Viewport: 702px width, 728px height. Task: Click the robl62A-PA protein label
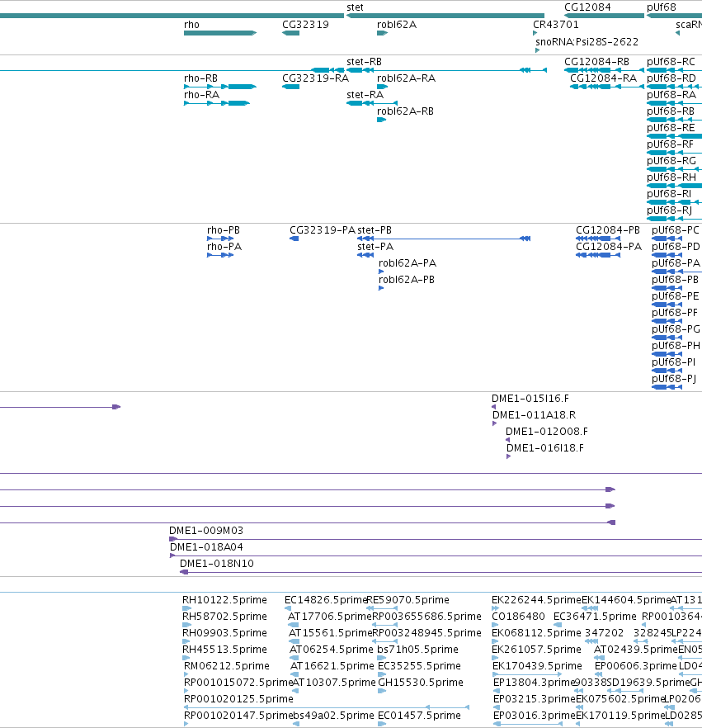pyautogui.click(x=408, y=263)
